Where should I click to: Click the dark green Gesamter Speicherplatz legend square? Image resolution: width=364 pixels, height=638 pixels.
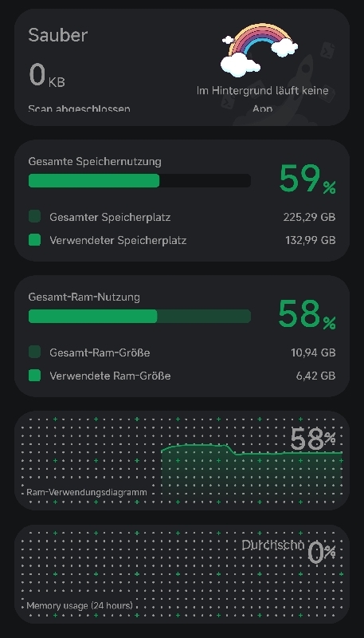coord(34,216)
